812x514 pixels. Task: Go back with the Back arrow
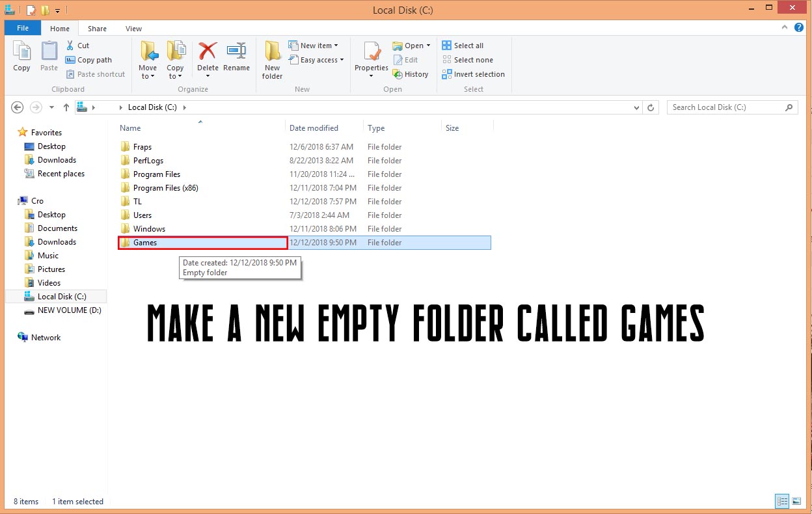point(18,107)
